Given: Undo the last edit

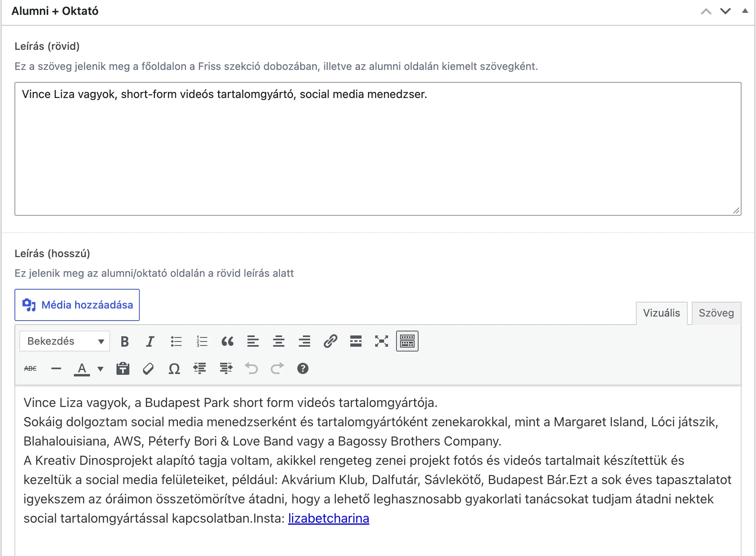Looking at the screenshot, I should point(251,368).
